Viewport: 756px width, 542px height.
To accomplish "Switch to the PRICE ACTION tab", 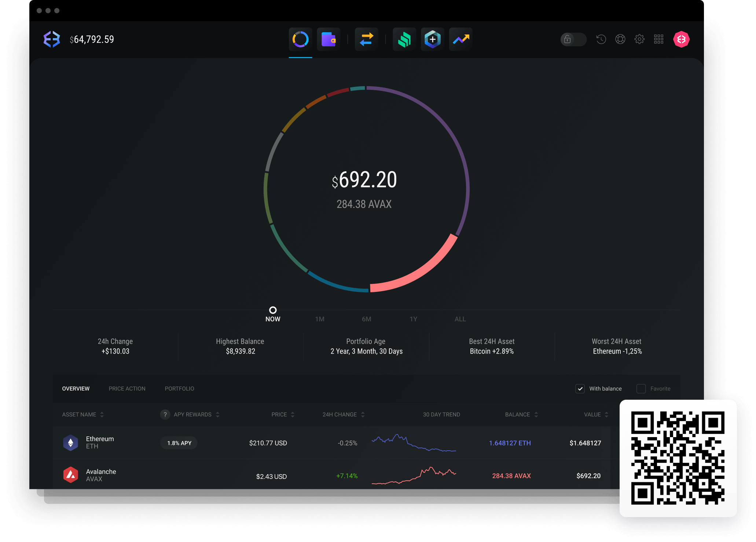I will (x=127, y=389).
